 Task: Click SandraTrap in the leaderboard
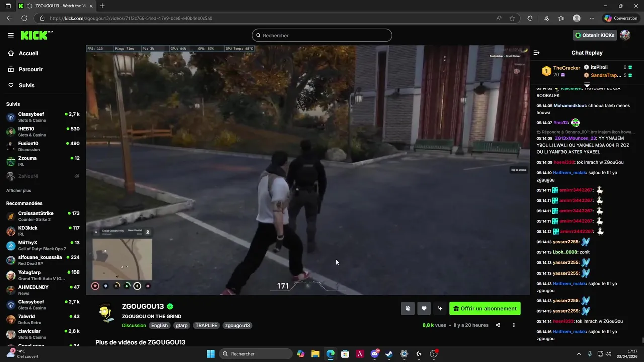click(x=606, y=75)
